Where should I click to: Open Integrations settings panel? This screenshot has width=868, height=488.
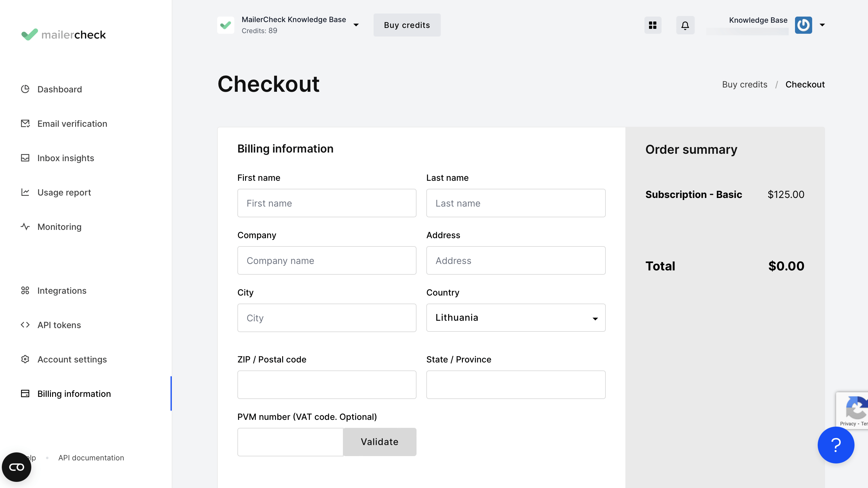[x=62, y=290]
